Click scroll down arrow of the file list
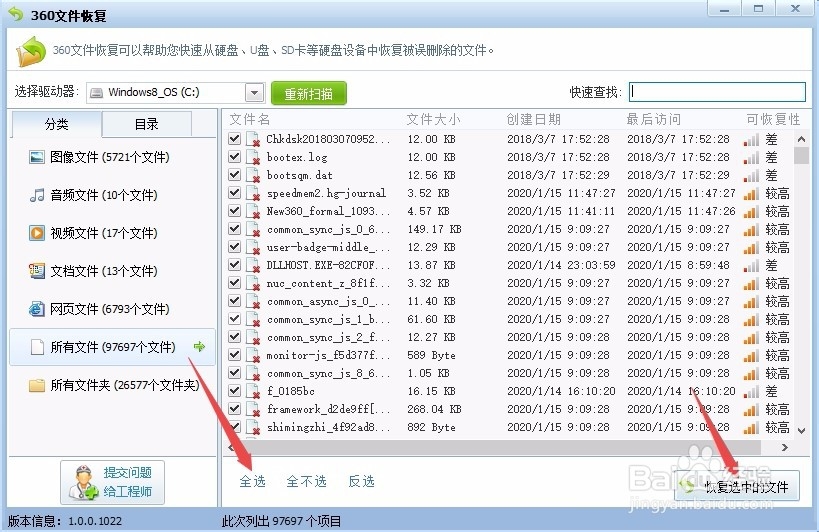 tap(801, 431)
